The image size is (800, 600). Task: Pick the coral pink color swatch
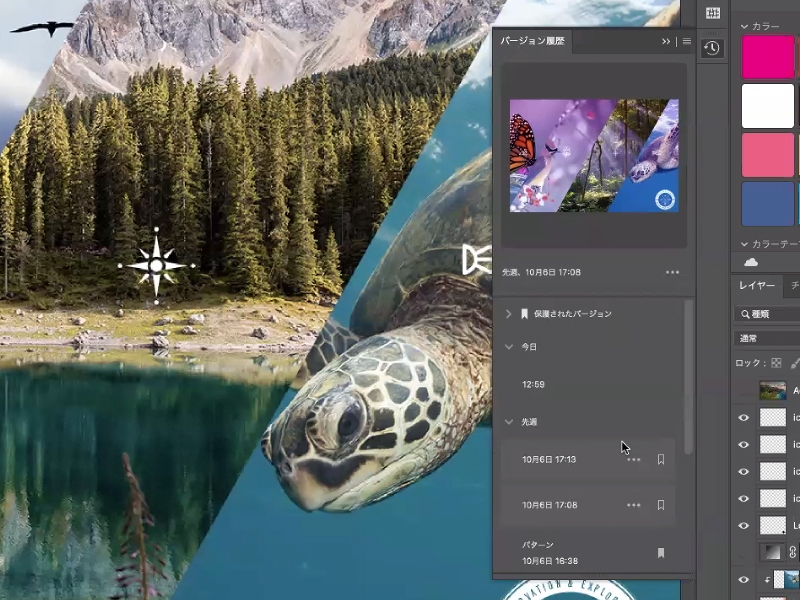768,155
